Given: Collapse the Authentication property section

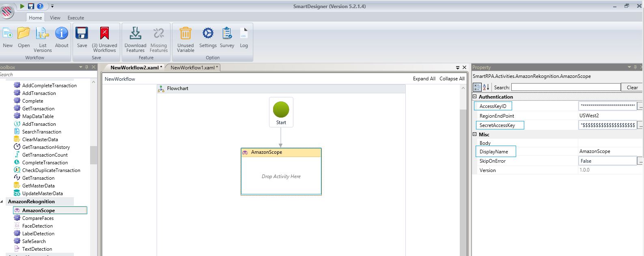Looking at the screenshot, I should point(475,97).
